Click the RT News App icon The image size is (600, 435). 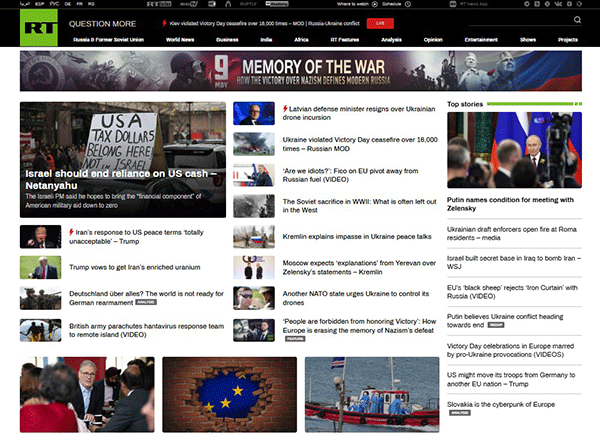453,4
